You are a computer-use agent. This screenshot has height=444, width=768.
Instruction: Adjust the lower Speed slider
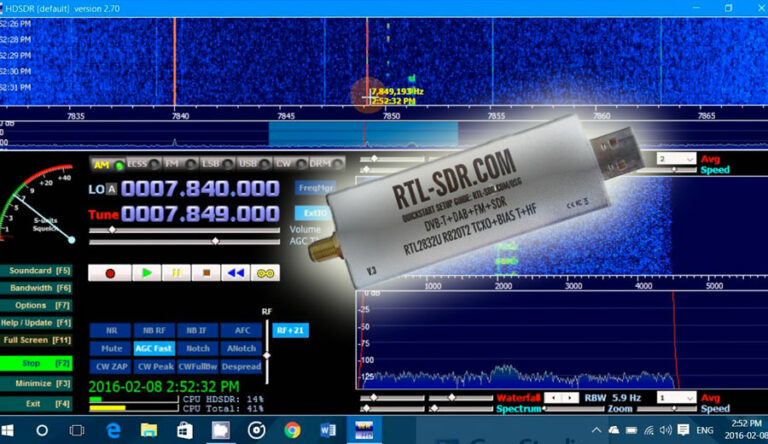pyautogui.click(x=667, y=408)
